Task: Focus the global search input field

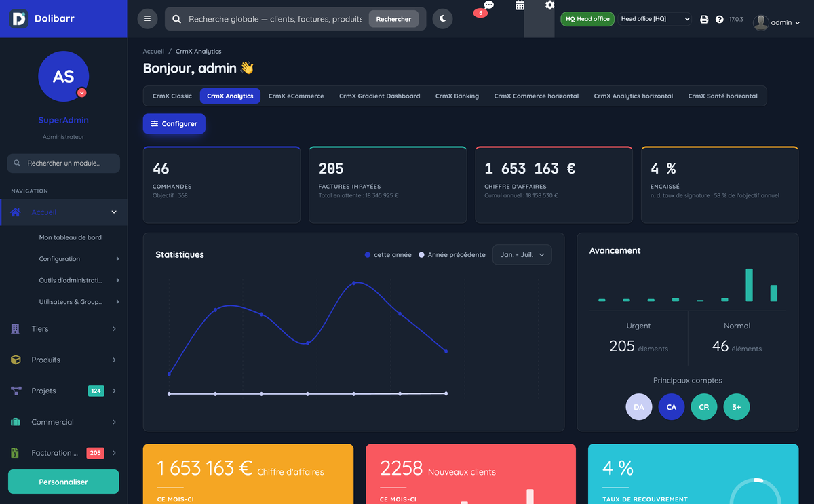Action: [x=275, y=19]
